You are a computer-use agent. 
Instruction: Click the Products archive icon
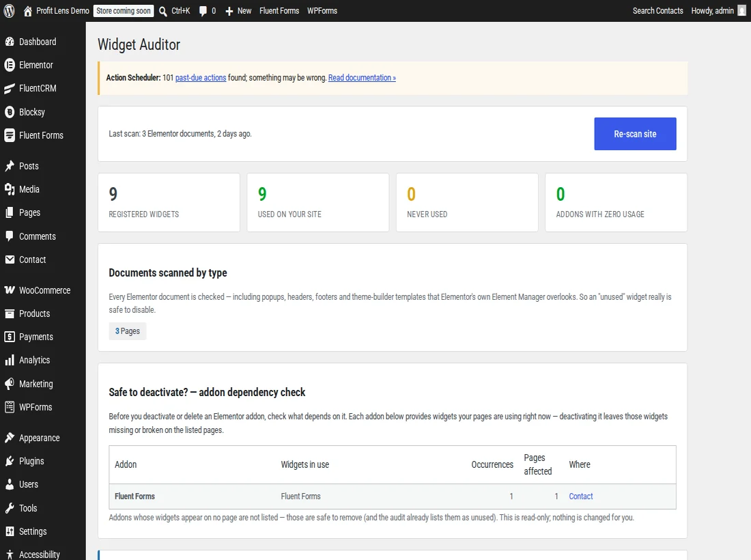click(10, 313)
